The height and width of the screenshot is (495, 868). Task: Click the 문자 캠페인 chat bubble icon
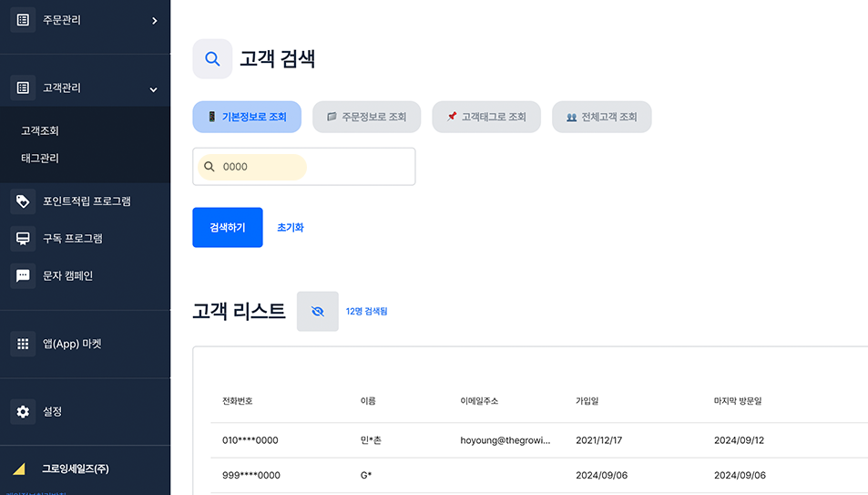pyautogui.click(x=23, y=276)
